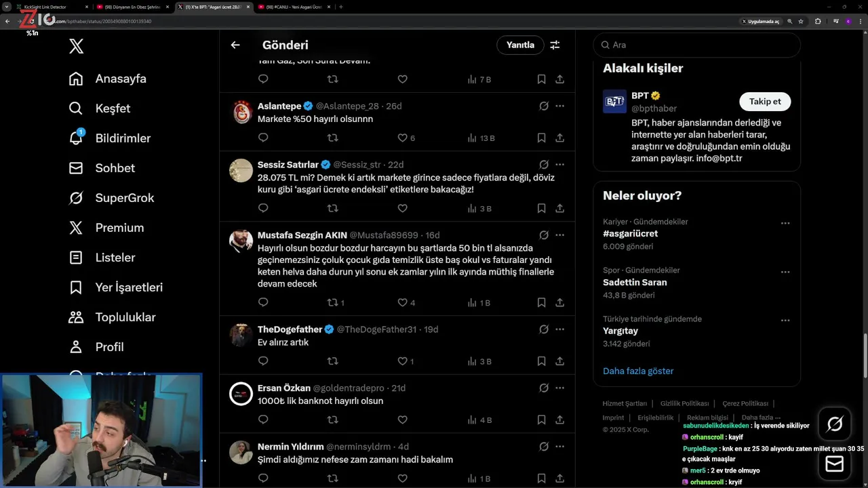Reply to Mustafa Sezgin AKIN's comment
Screen dimensions: 868x488
[263, 302]
